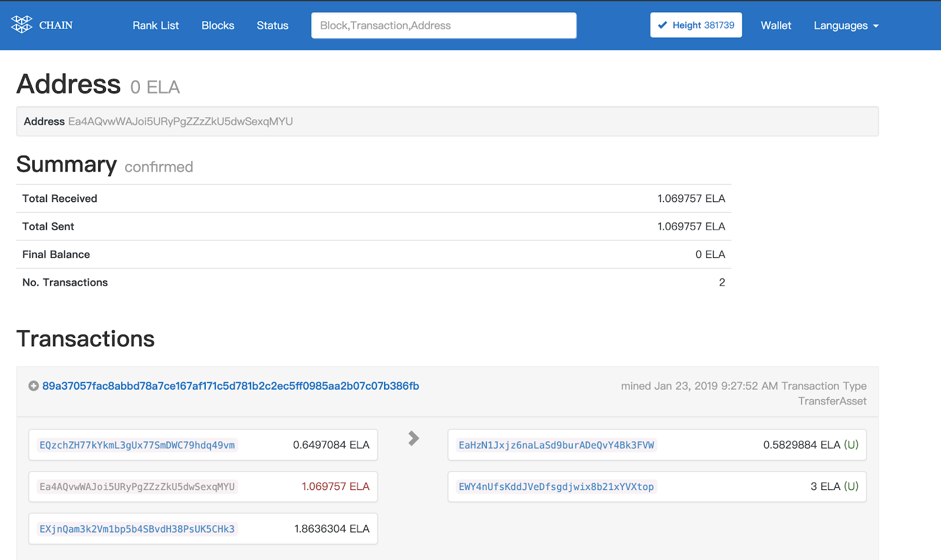Click the Total Sent value 1.069757 ELA
This screenshot has width=941, height=560.
coord(691,227)
